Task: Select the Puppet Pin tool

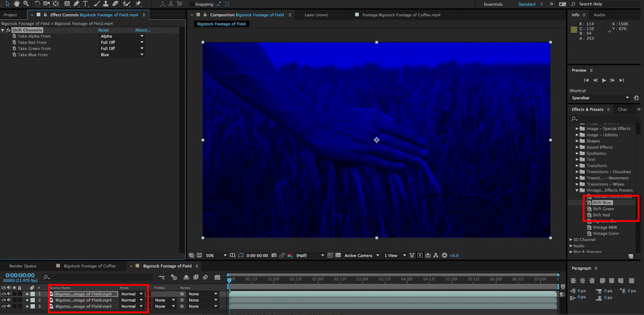Action: (x=138, y=4)
